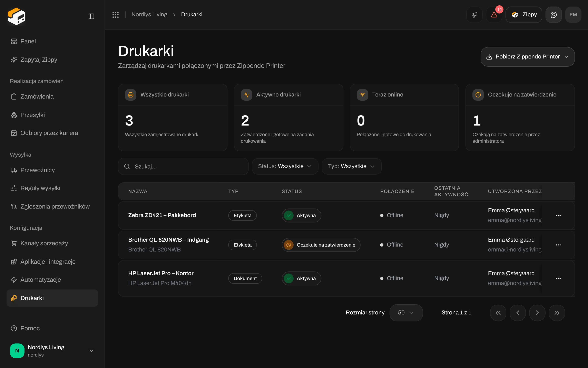
Task: Open the announcements megaphone icon
Action: tap(474, 15)
